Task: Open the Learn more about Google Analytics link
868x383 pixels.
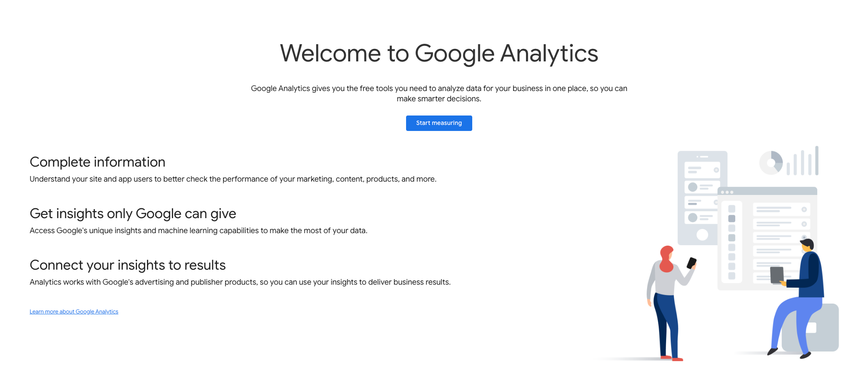Action: 73,311
